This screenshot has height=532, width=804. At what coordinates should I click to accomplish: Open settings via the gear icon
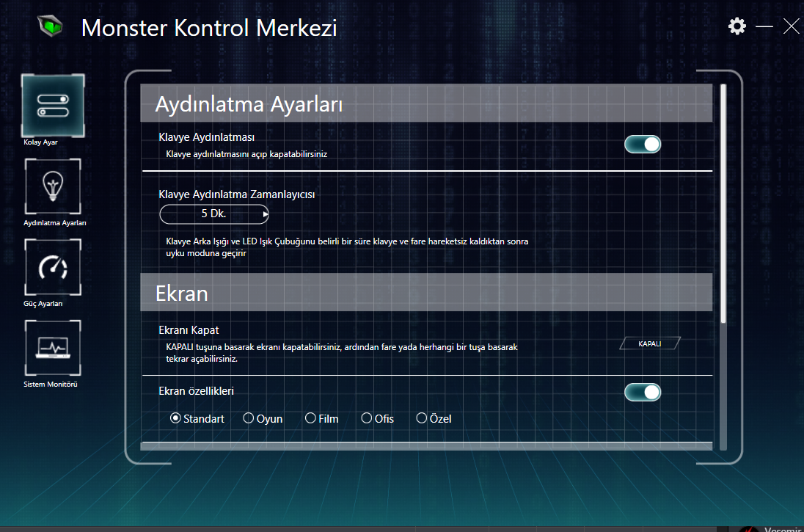(x=737, y=26)
